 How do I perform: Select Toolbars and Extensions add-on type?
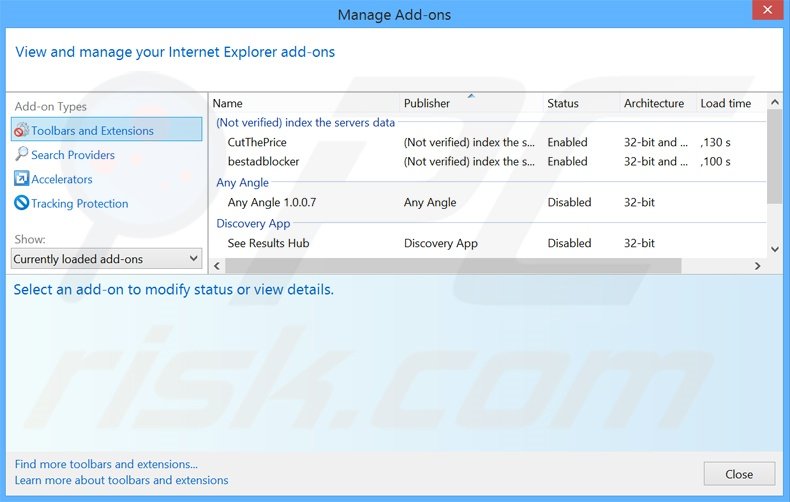click(106, 130)
